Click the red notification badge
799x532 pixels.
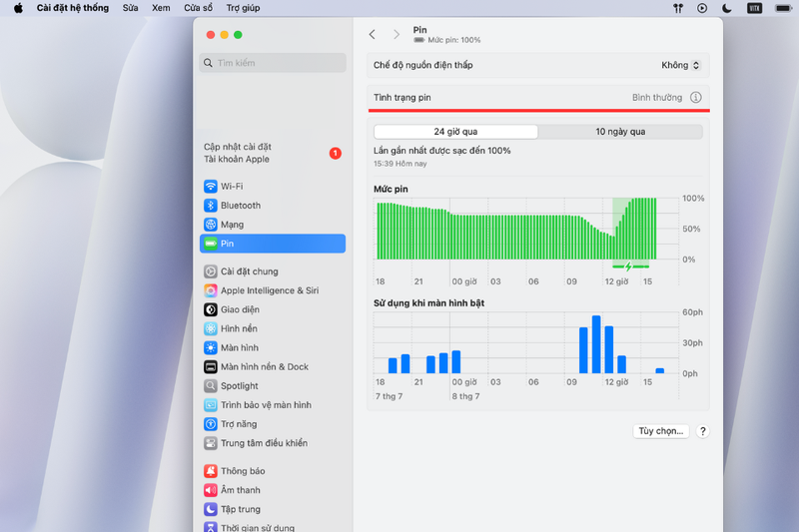tap(336, 153)
